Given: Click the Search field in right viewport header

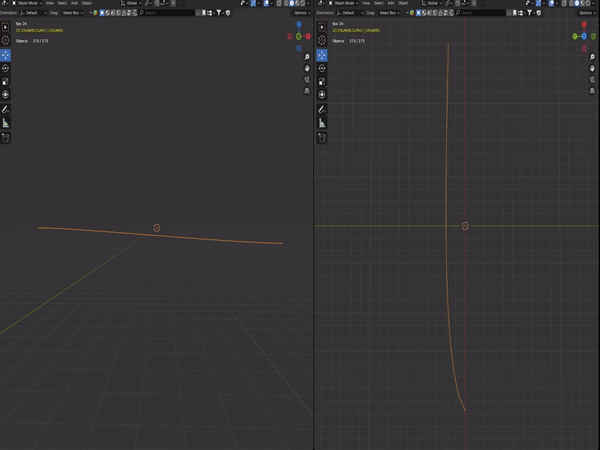Looking at the screenshot, I should pos(480,13).
